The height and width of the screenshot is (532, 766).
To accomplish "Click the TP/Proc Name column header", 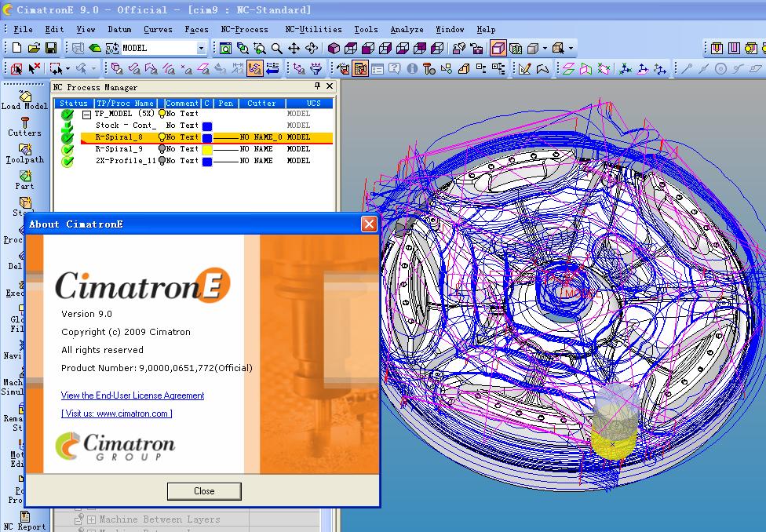I will [125, 103].
